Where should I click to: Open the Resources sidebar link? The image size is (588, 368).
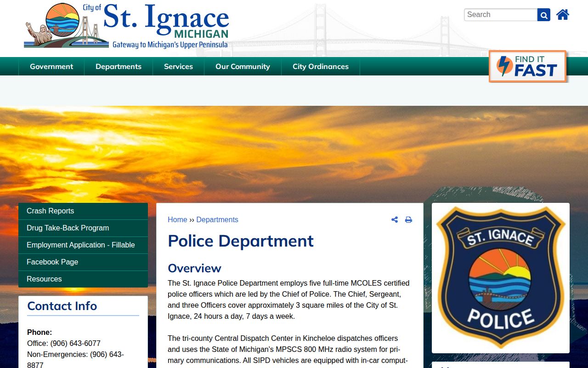(x=83, y=279)
